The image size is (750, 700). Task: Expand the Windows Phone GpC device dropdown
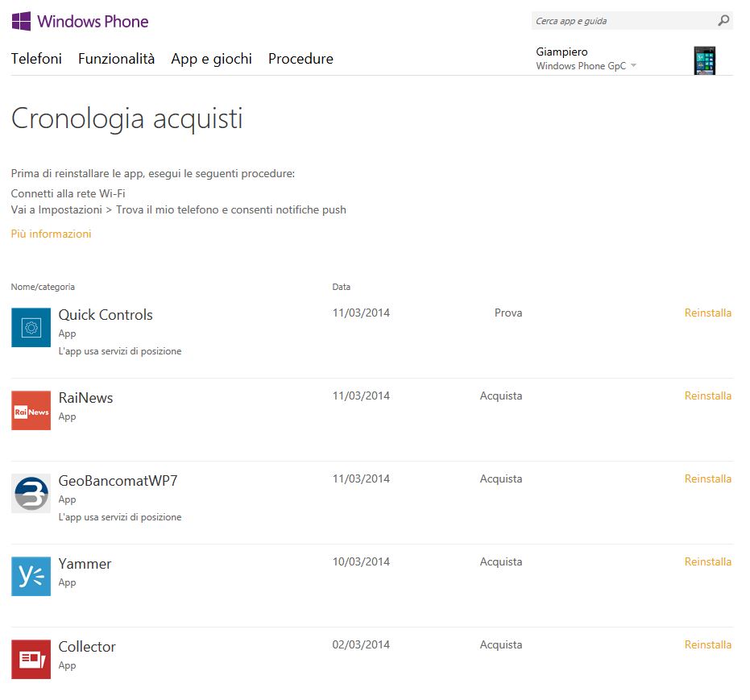(633, 65)
